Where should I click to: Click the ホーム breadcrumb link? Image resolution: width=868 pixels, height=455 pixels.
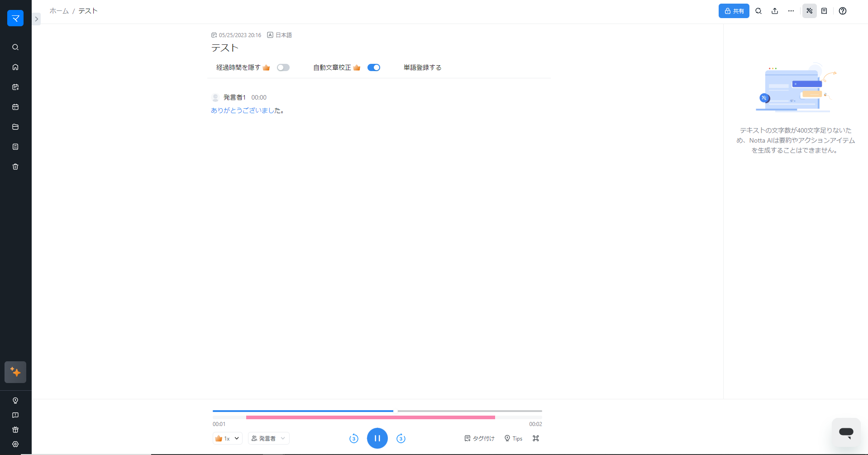point(59,11)
